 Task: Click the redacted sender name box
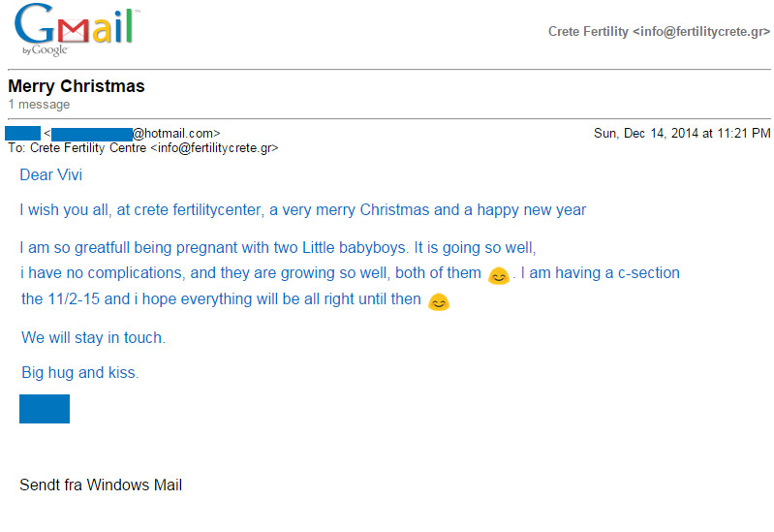[x=22, y=133]
